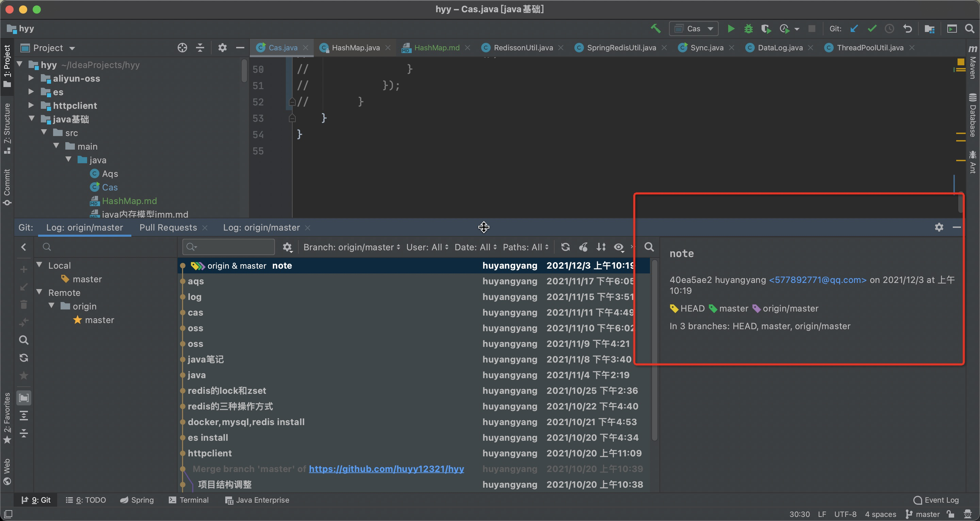Viewport: 980px width, 521px height.
Task: Open the Cas run configuration dropdown
Action: click(693, 29)
